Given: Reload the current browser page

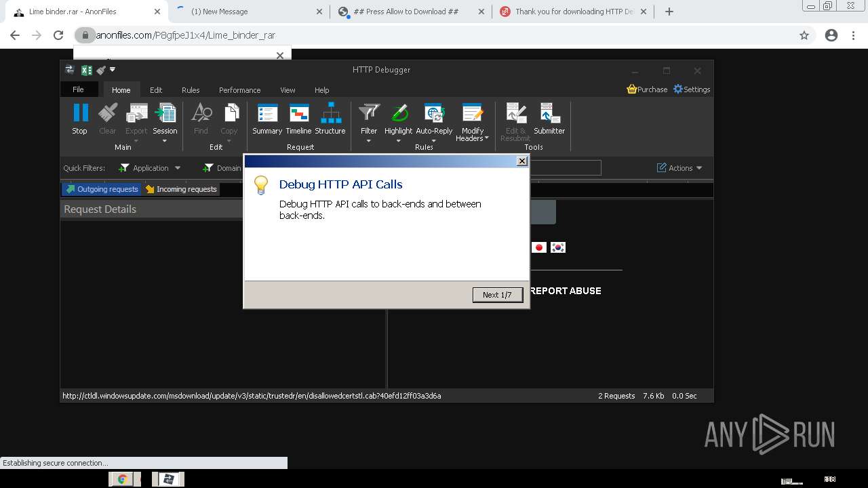Looking at the screenshot, I should (x=58, y=35).
